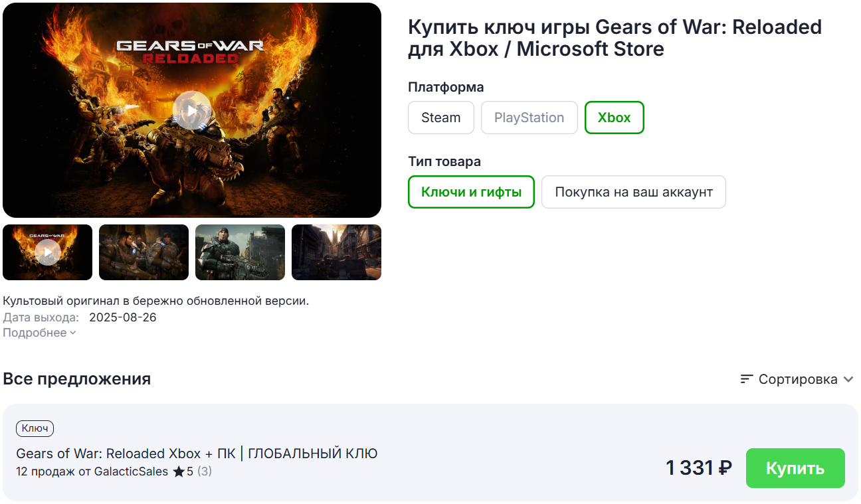Open the fourth thumbnail of city street

tap(336, 252)
